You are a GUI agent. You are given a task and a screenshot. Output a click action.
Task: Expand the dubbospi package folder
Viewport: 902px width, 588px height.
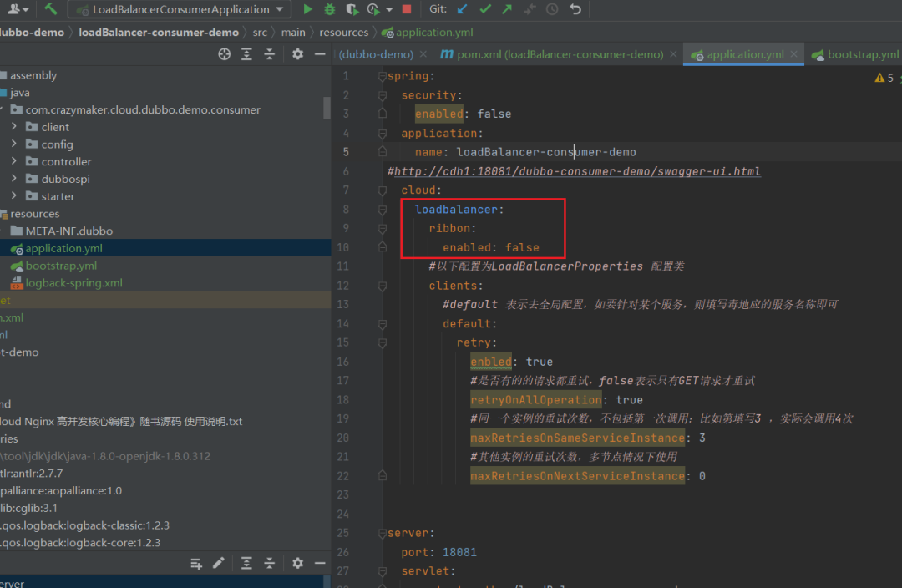14,179
